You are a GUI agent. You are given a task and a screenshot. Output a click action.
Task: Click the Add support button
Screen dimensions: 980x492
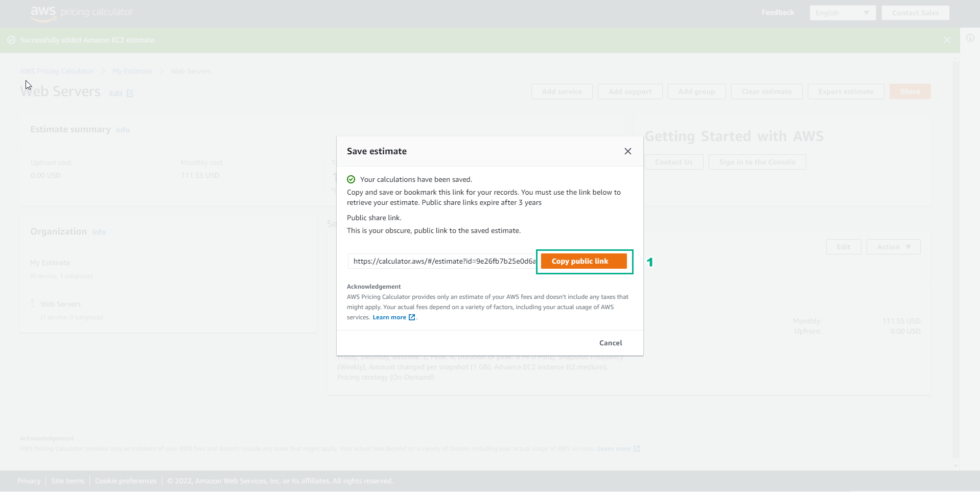coord(630,91)
